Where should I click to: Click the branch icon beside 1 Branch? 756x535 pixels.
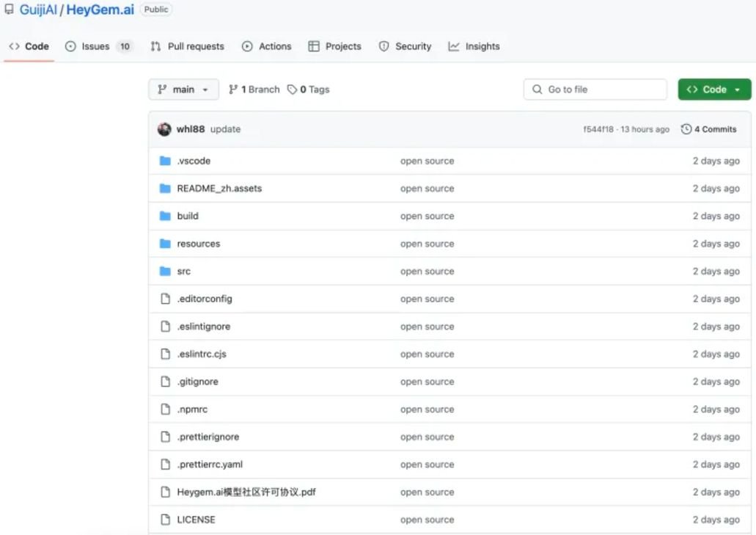click(233, 90)
